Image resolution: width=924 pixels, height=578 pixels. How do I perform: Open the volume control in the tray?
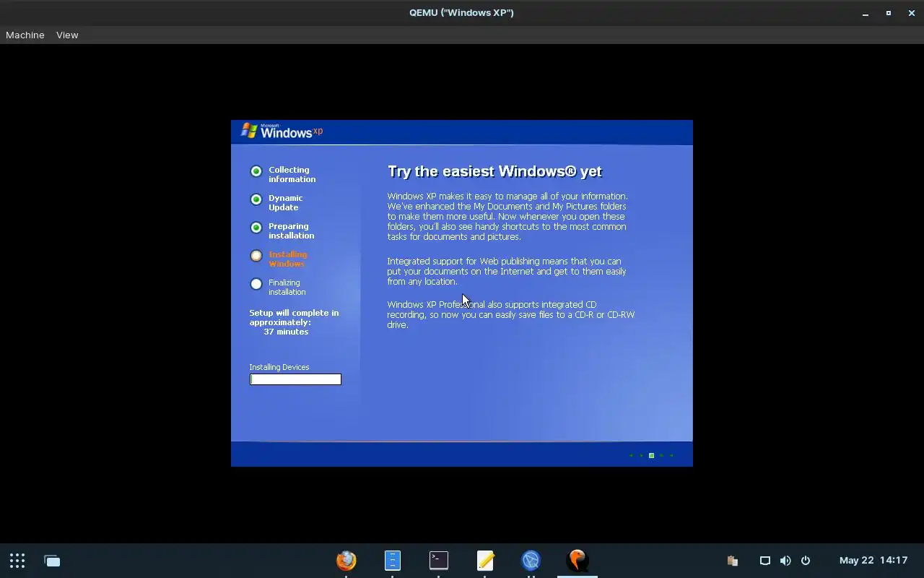785,561
